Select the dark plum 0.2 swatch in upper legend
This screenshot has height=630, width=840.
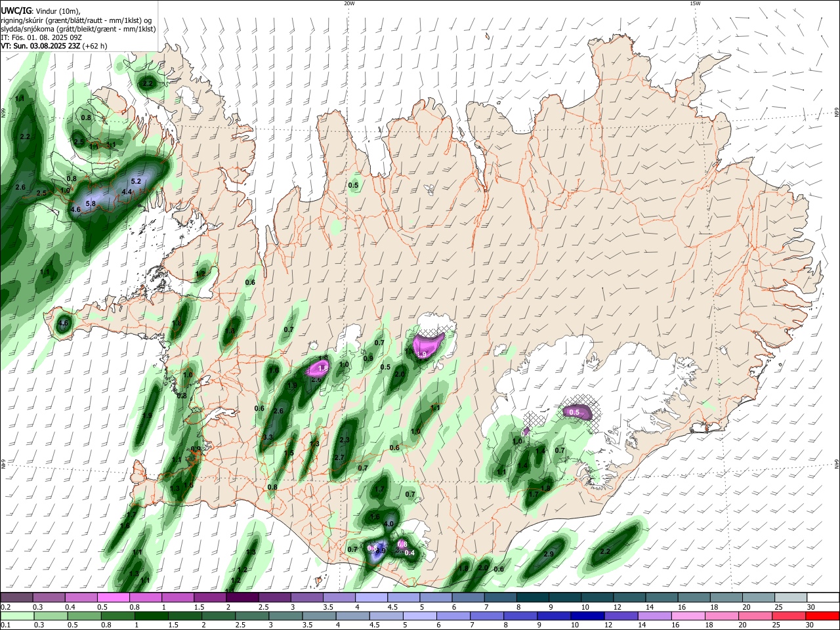[x=16, y=598]
